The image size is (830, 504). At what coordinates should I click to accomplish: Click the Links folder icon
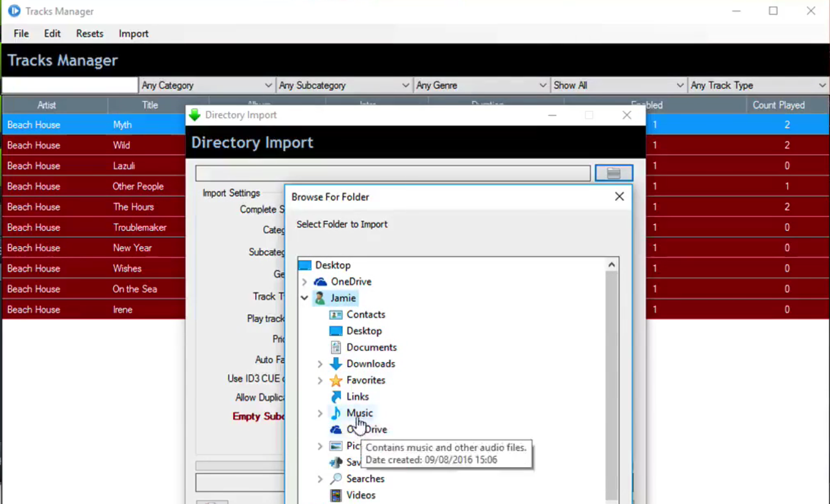335,397
